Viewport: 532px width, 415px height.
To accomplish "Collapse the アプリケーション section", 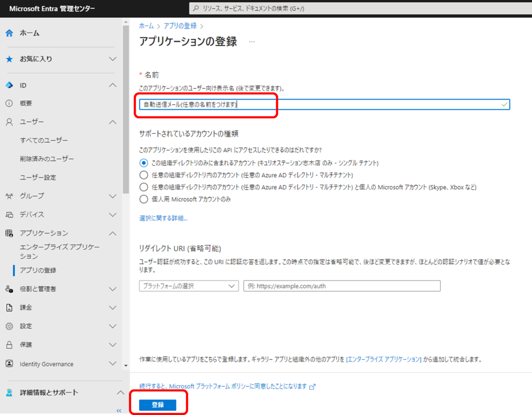I will pyautogui.click(x=113, y=233).
